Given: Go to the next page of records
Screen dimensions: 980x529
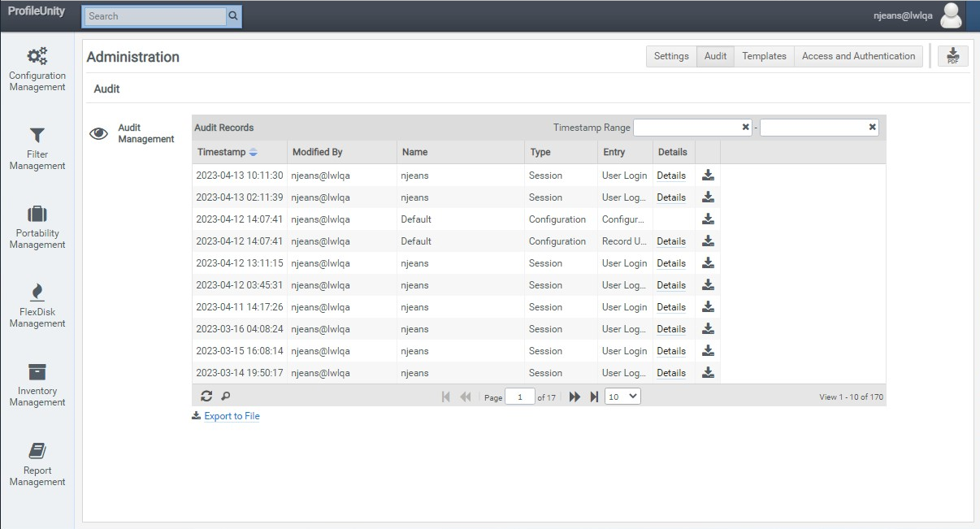Looking at the screenshot, I should pos(575,397).
